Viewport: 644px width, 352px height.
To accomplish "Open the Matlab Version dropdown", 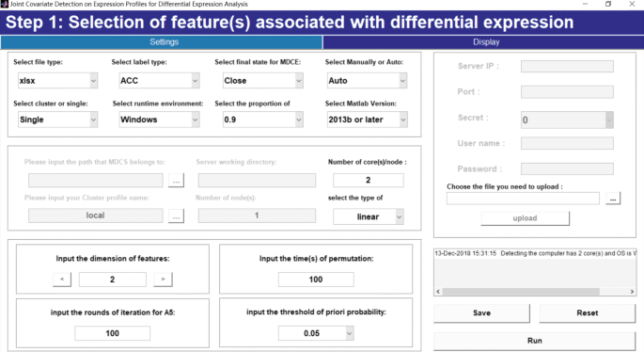I will (x=368, y=120).
